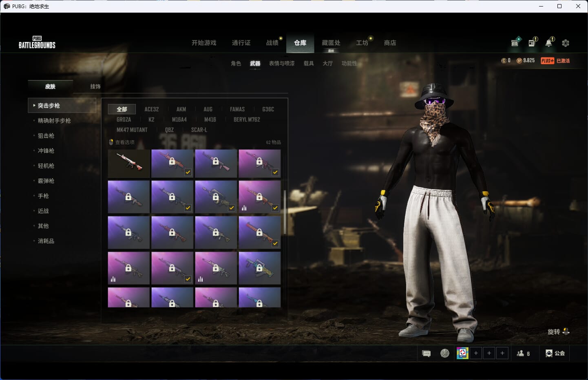Click the 查看选项 mouse hint icon
The width and height of the screenshot is (588, 380).
[111, 142]
